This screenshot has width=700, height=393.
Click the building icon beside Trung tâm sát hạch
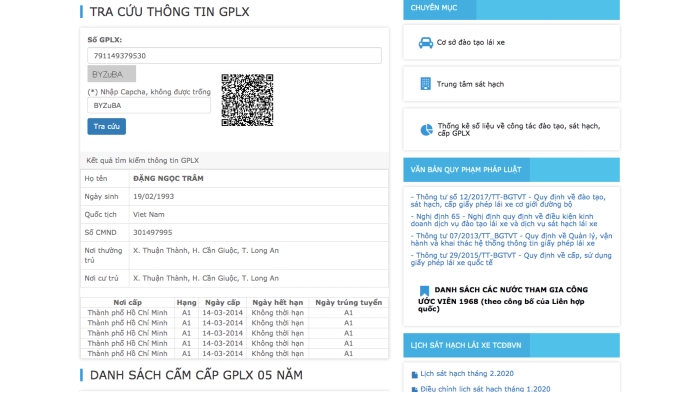pos(425,84)
